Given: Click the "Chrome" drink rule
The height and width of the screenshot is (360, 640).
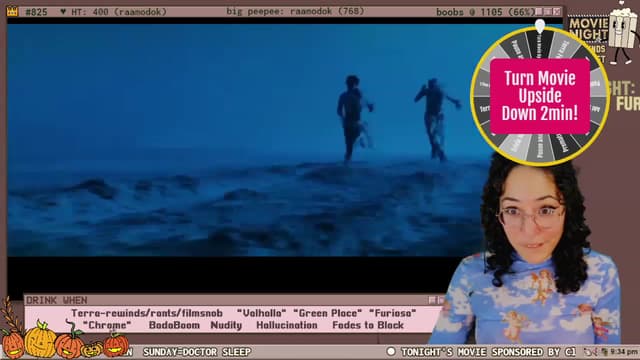Looking at the screenshot, I should [x=107, y=325].
